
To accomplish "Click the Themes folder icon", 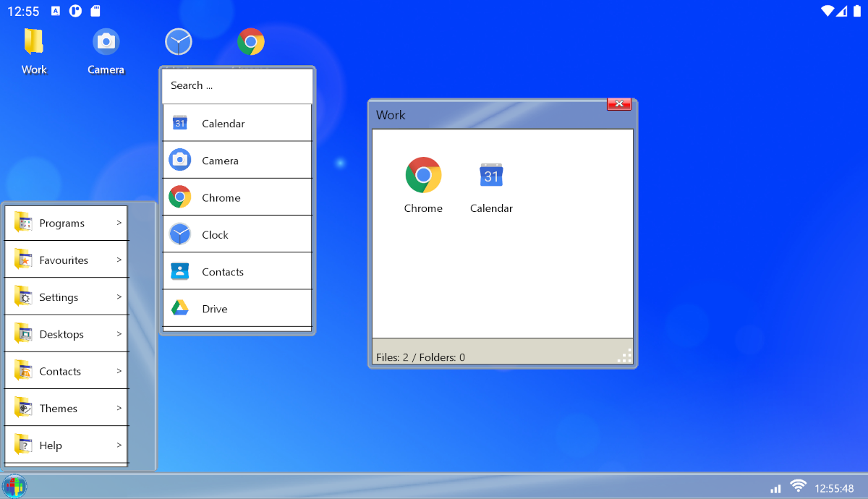I will pyautogui.click(x=23, y=408).
